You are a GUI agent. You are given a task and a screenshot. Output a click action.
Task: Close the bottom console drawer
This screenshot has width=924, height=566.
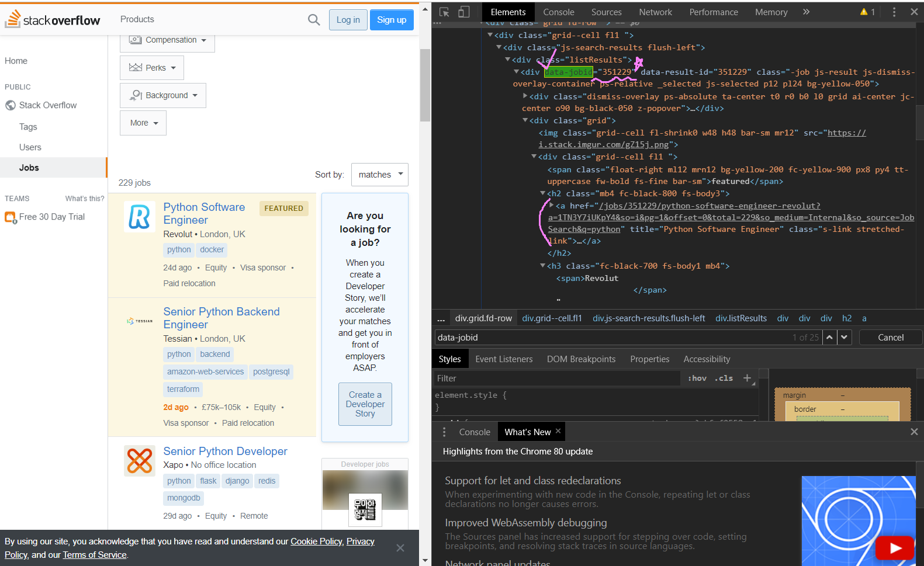(x=914, y=432)
